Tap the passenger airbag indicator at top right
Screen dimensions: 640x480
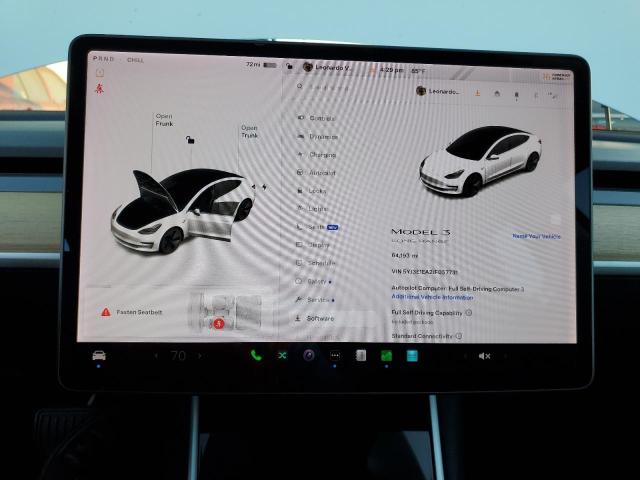pos(557,77)
